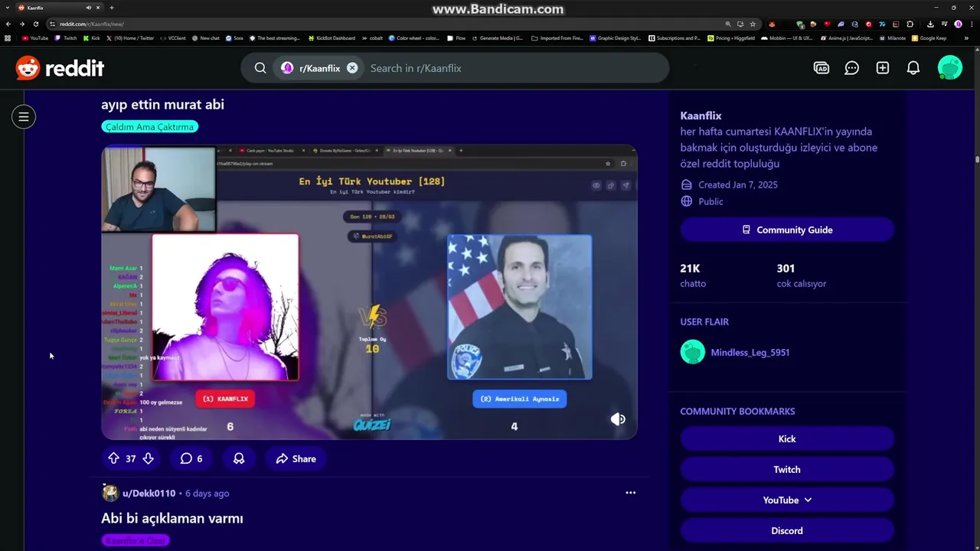
Task: Open the Home / Twitter bookmark
Action: pyautogui.click(x=130, y=37)
